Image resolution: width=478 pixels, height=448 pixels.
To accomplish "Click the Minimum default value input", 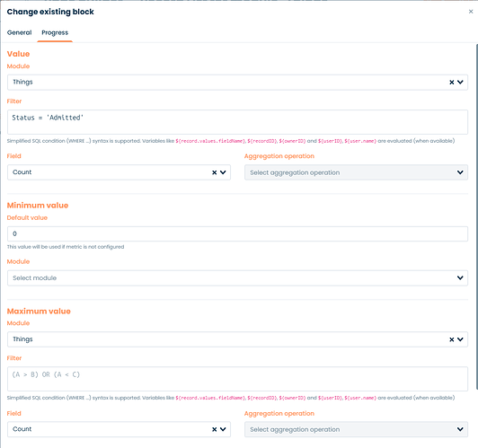I will click(x=237, y=234).
